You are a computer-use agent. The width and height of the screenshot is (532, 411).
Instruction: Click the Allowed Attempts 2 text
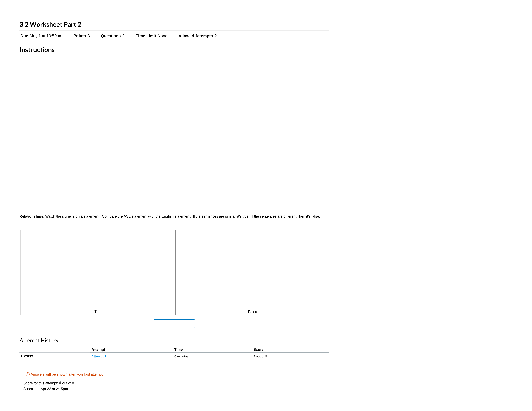[198, 36]
